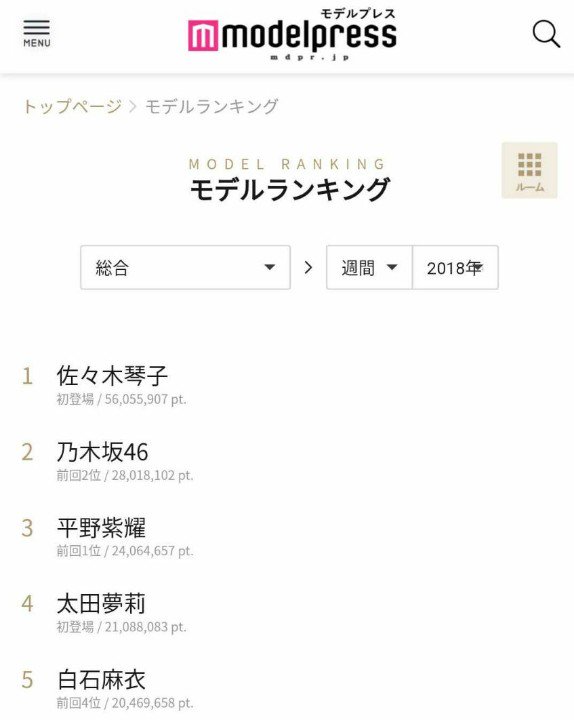
Task: Click the pink modelpress logo
Action: 292,34
